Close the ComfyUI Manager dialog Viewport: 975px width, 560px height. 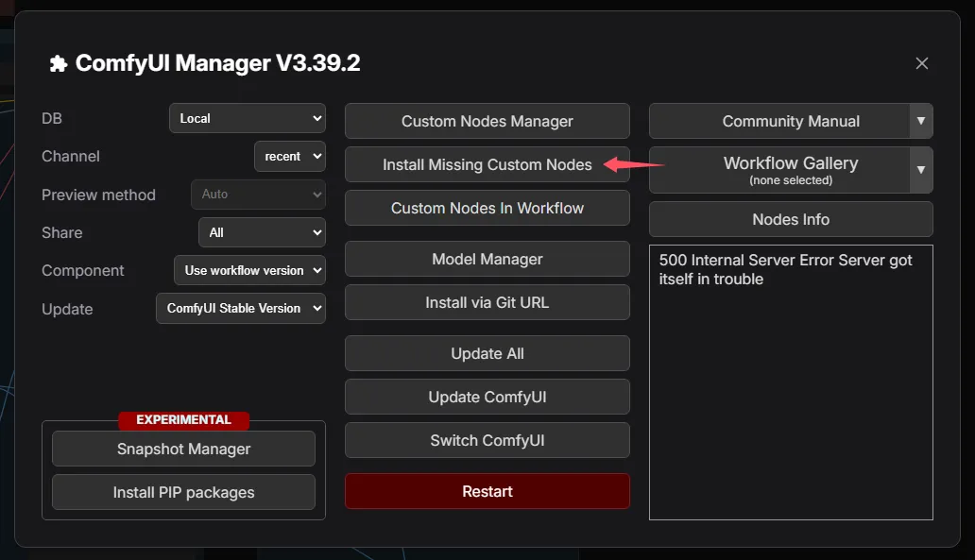click(921, 63)
